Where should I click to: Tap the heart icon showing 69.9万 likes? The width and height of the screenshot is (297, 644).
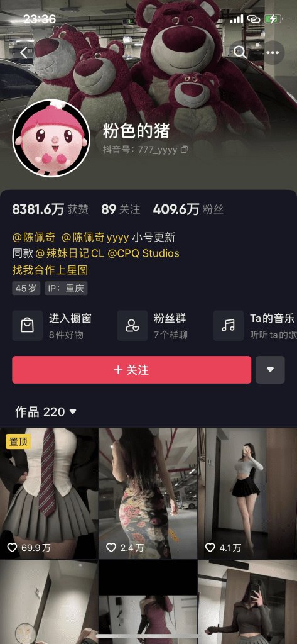[x=13, y=547]
